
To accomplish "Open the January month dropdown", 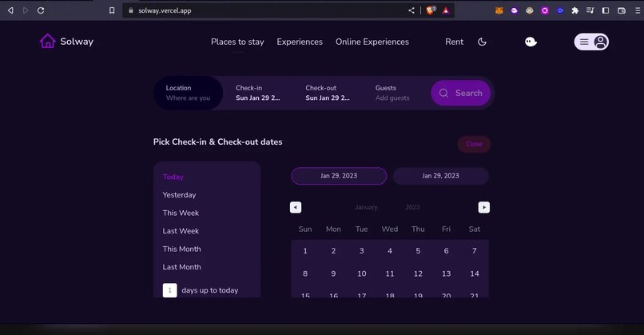I will coord(366,207).
